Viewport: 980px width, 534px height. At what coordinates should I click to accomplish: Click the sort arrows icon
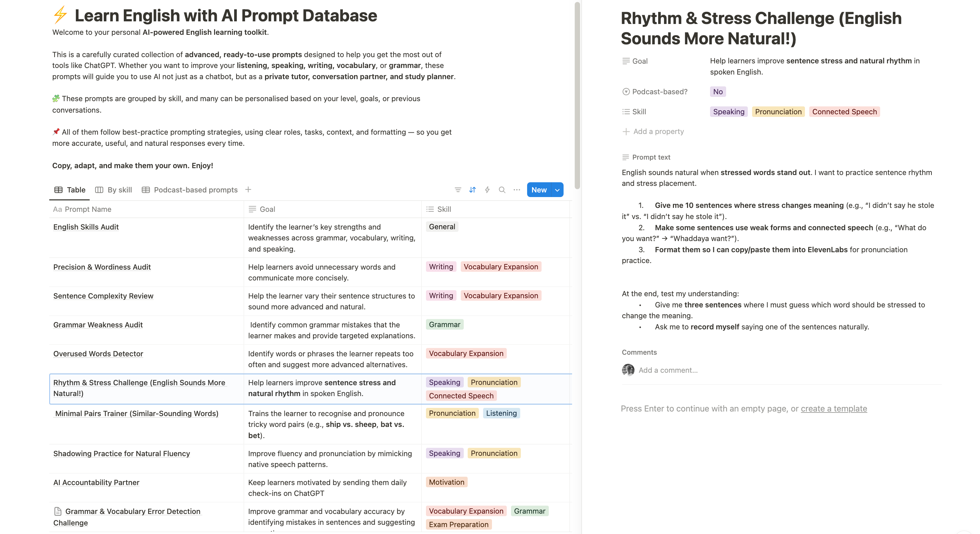(473, 190)
